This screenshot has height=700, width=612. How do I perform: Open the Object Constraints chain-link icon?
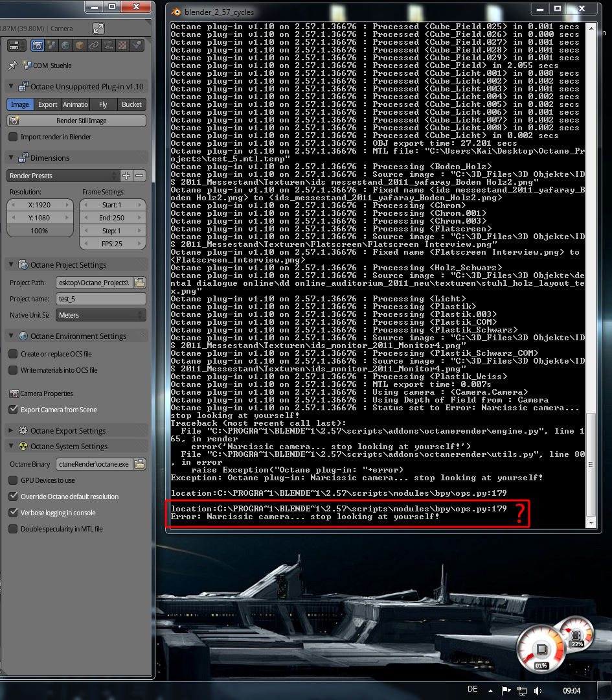(94, 45)
